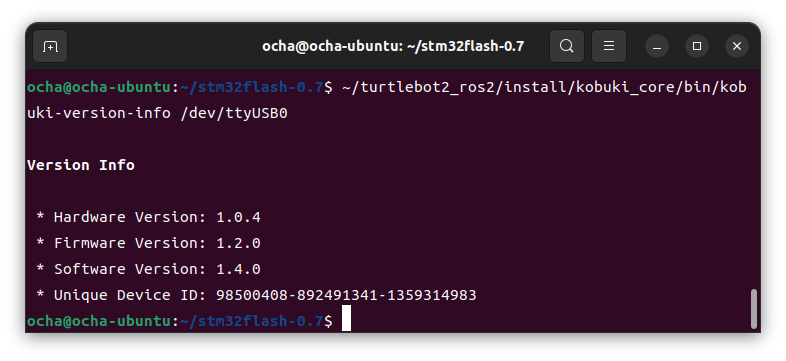Click the Hardware Version 1.0.4 value
786x361 pixels.
pyautogui.click(x=238, y=218)
